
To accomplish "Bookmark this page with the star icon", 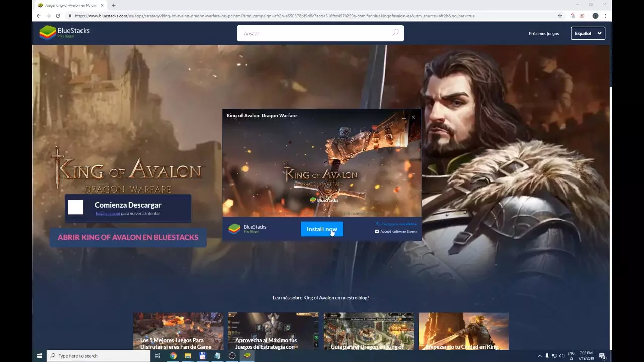I will tap(560, 16).
